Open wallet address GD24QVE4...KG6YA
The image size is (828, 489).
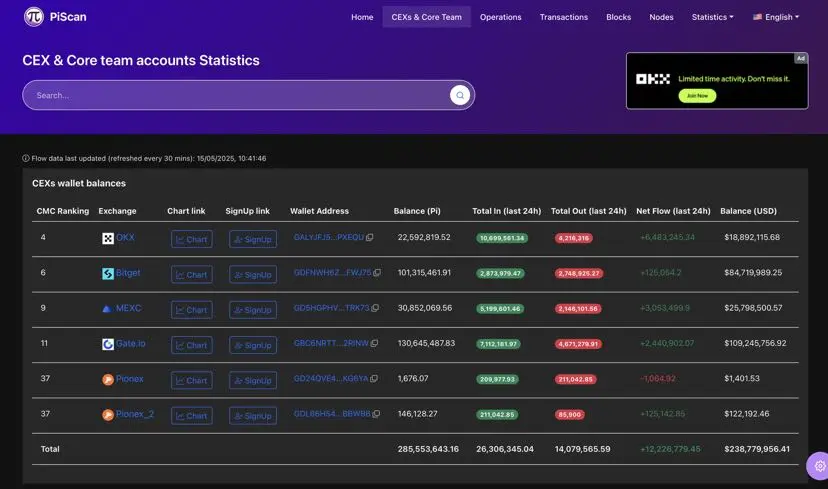pyautogui.click(x=331, y=379)
